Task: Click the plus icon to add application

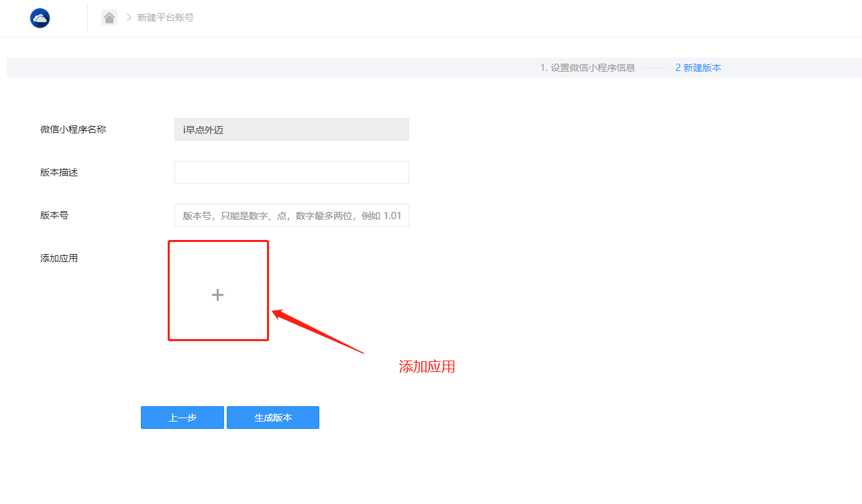Action: pyautogui.click(x=217, y=295)
